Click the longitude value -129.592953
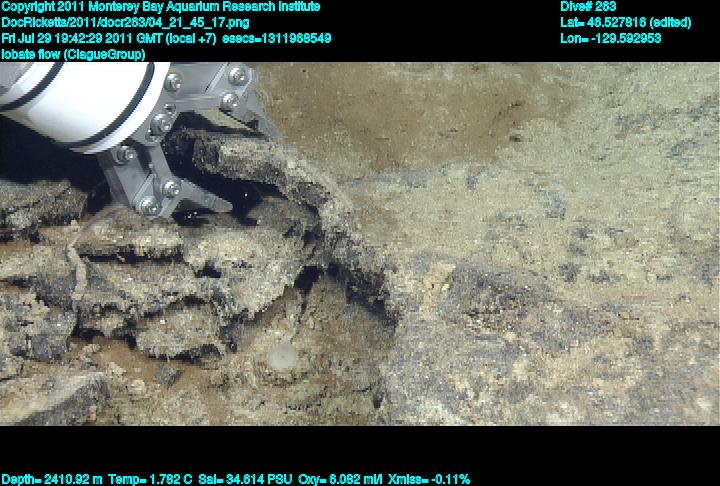Image resolution: width=720 pixels, height=486 pixels. point(626,38)
